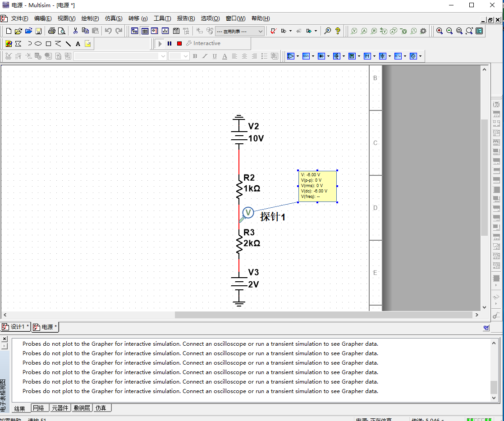
Task: Toggle the SPICE netlist viewer
Action: [155, 31]
